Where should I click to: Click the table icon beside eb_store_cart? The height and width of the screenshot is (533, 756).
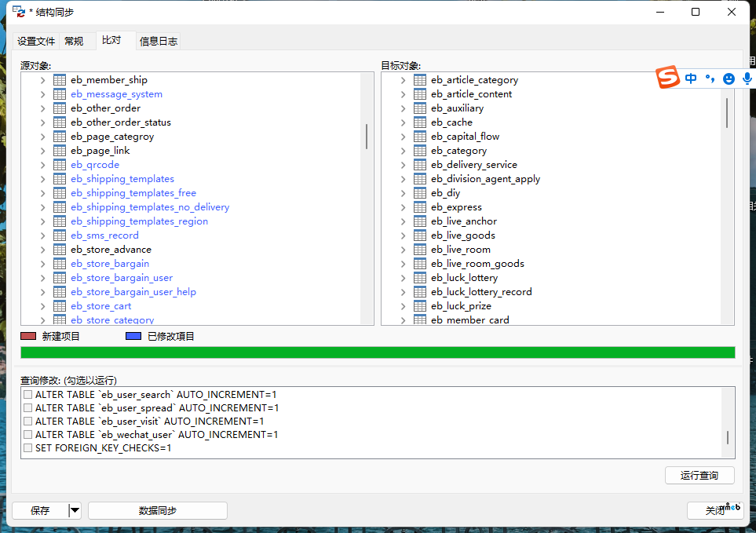click(x=60, y=306)
